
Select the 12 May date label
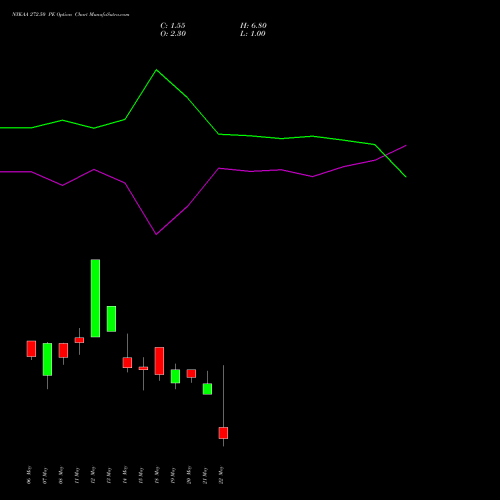point(93,475)
